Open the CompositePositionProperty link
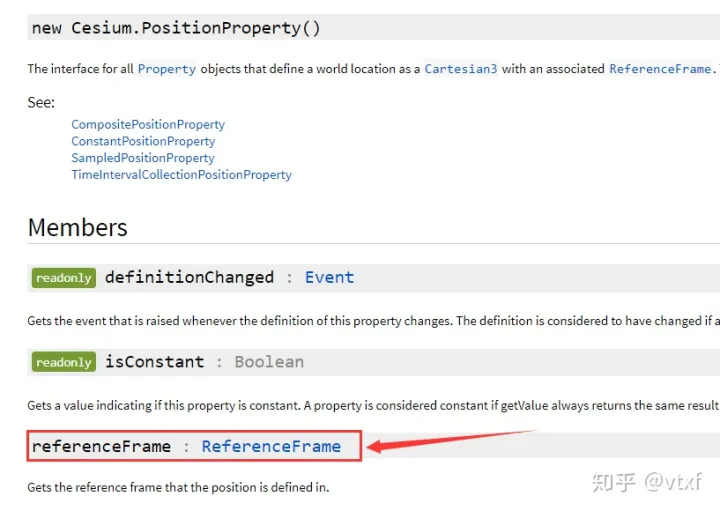This screenshot has width=720, height=511. pyautogui.click(x=148, y=125)
